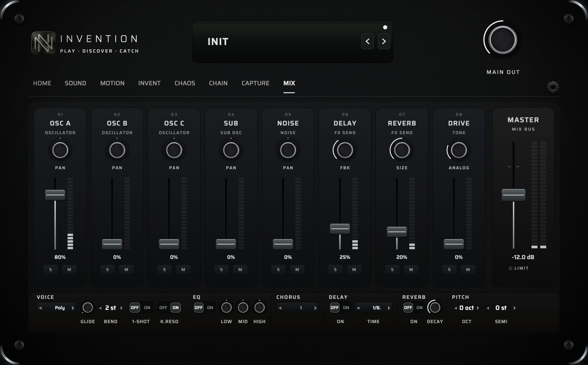Decrease the bend range with left arrow

100,308
